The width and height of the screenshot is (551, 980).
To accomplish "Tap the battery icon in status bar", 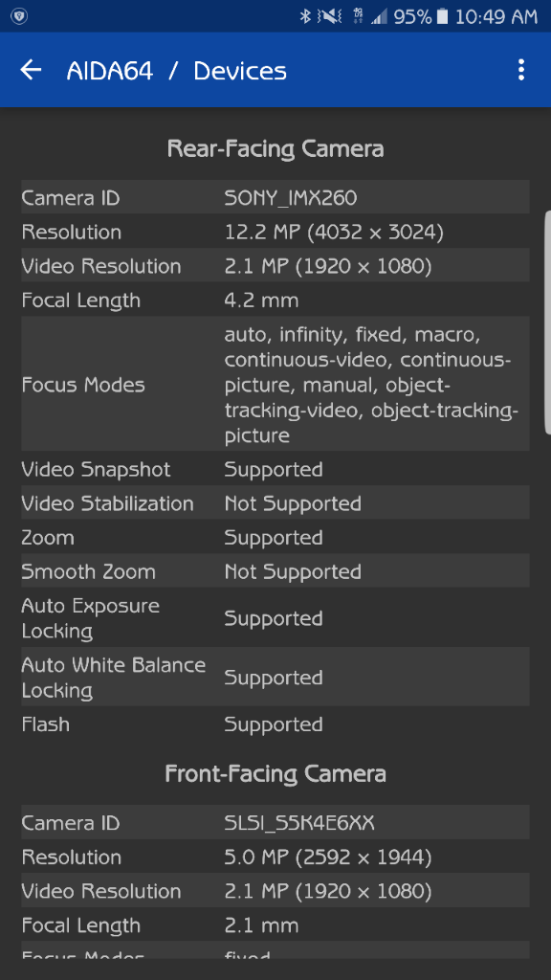I will (442, 17).
